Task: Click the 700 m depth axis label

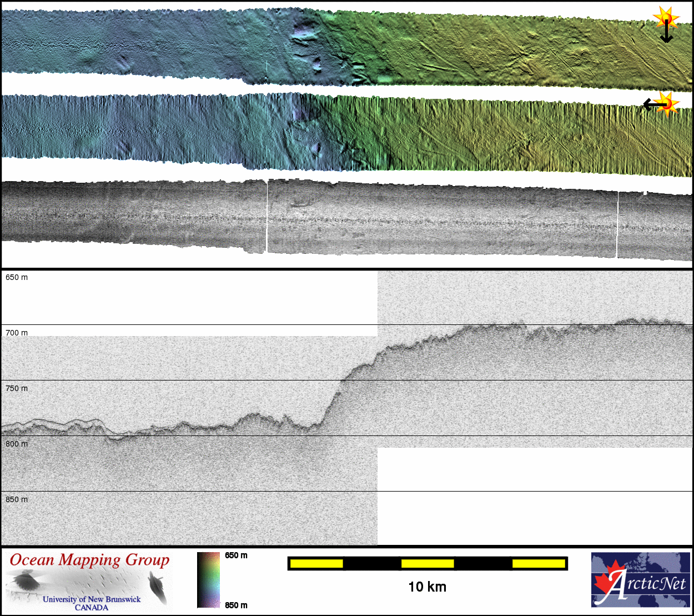Action: pyautogui.click(x=17, y=333)
